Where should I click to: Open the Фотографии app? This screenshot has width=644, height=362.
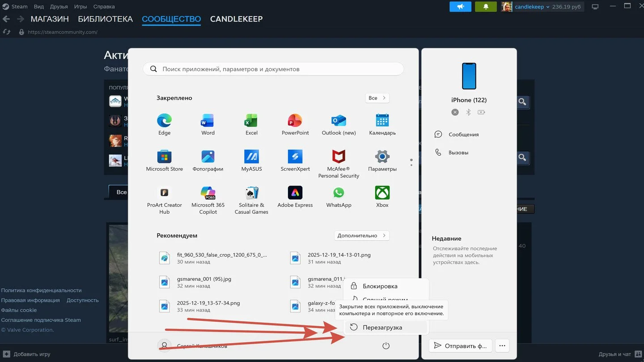coord(208,160)
